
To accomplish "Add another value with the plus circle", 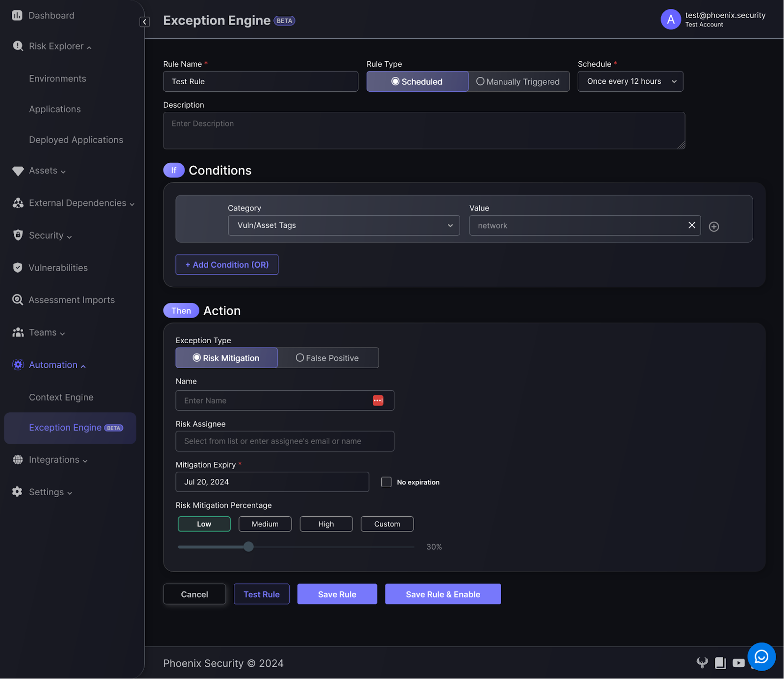I will point(714,226).
